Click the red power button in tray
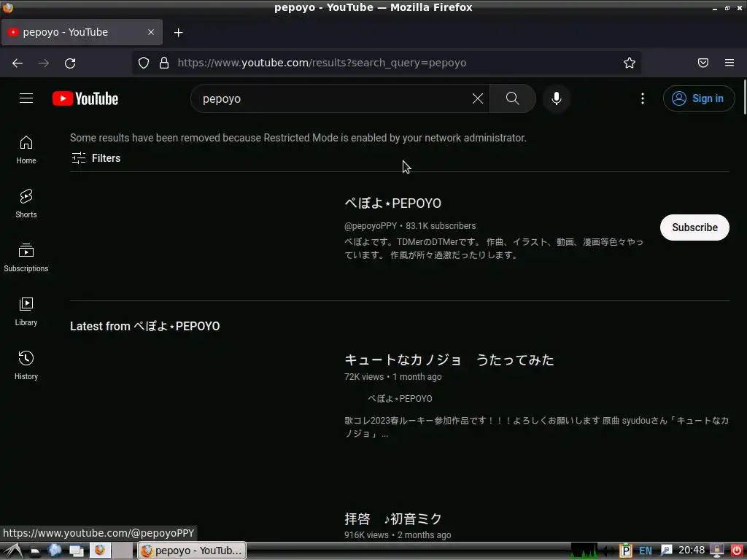747x560 pixels. tap(736, 551)
